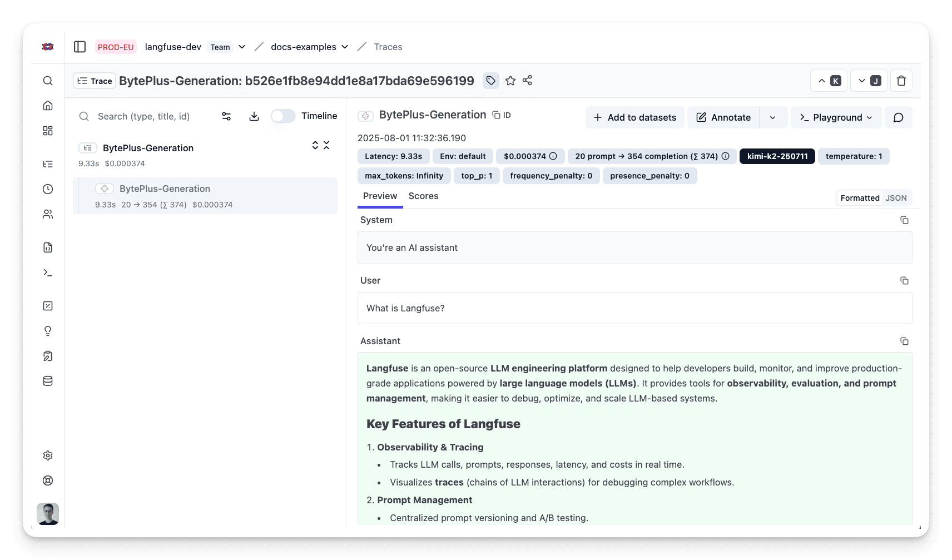The height and width of the screenshot is (560, 952).
Task: Open the Annotate dropdown arrow
Action: (x=772, y=117)
